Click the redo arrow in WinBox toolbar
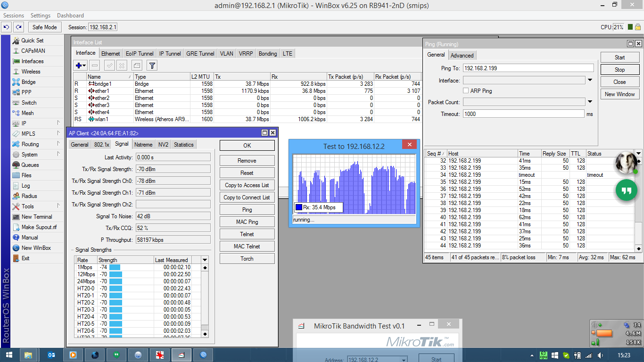The height and width of the screenshot is (362, 644). point(18,27)
